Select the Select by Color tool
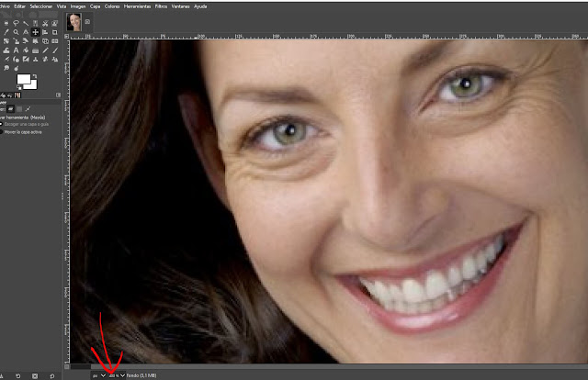This screenshot has width=588, height=380. (35, 23)
